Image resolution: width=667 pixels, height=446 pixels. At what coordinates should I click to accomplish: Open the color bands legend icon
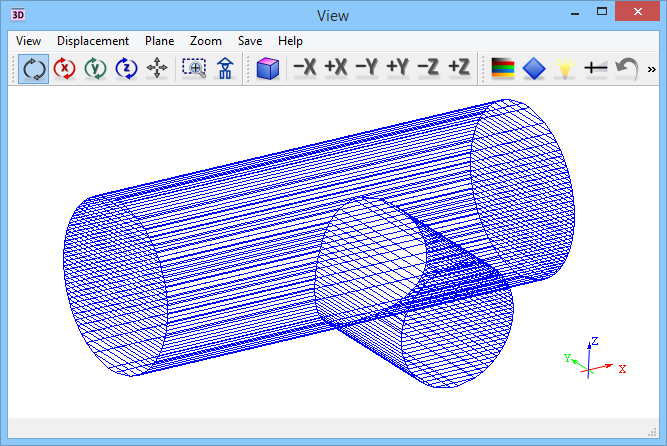[503, 68]
